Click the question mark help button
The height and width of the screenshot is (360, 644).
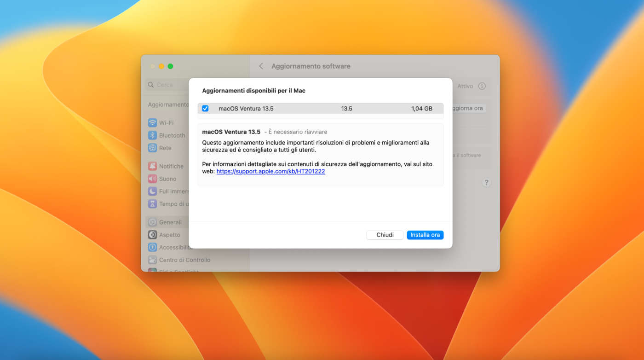click(486, 182)
